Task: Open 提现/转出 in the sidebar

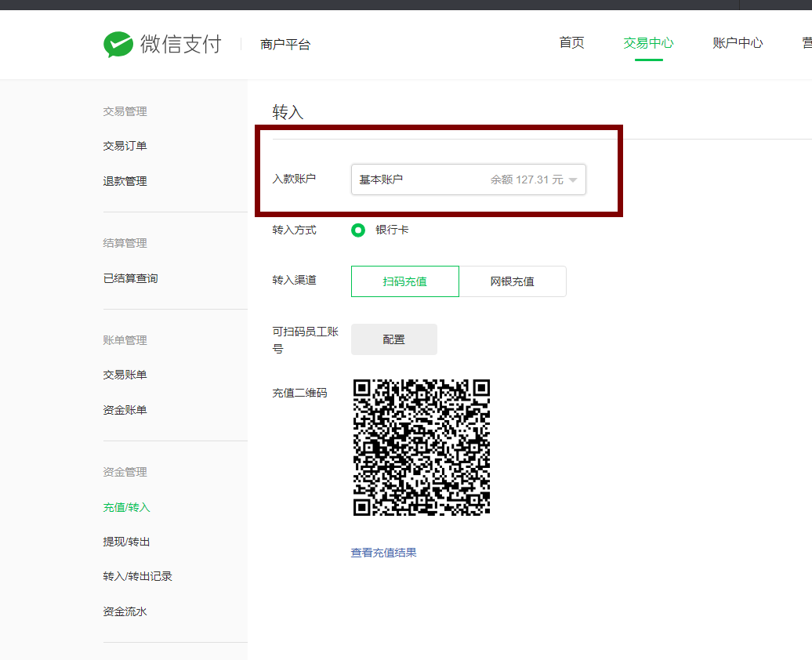Action: 126,542
